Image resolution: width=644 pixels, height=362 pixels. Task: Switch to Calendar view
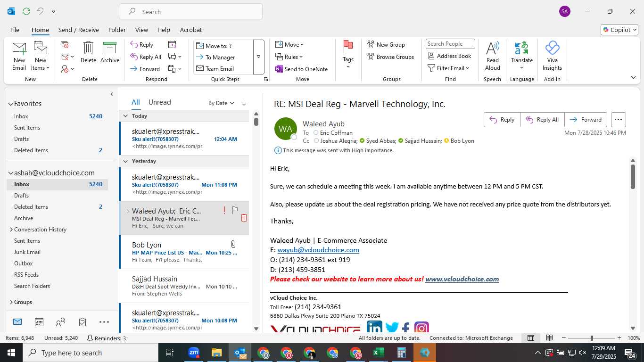click(39, 322)
